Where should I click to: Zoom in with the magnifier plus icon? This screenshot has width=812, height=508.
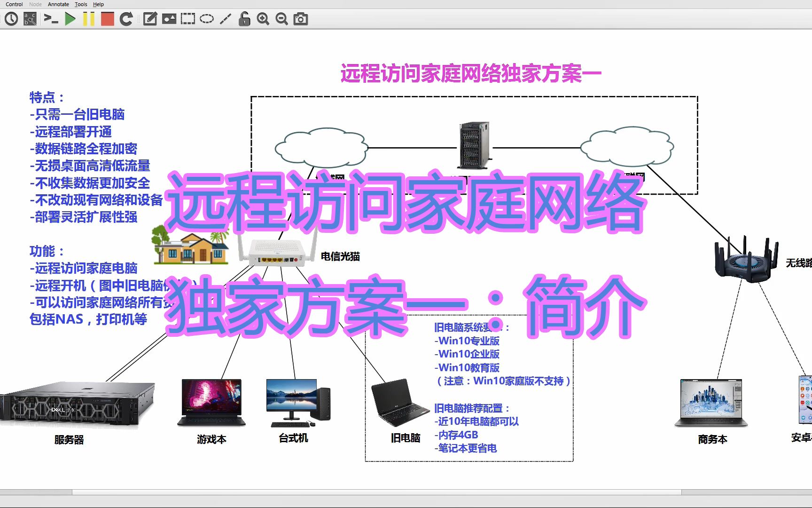tap(263, 19)
